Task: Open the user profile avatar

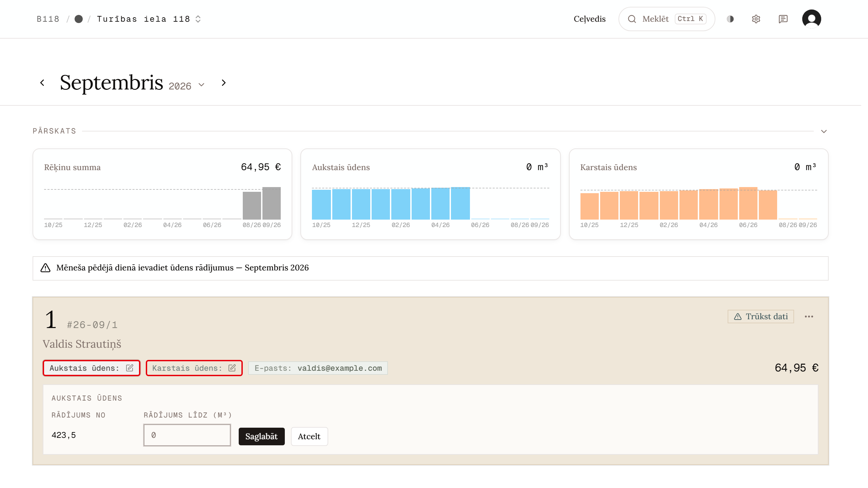Action: tap(811, 19)
